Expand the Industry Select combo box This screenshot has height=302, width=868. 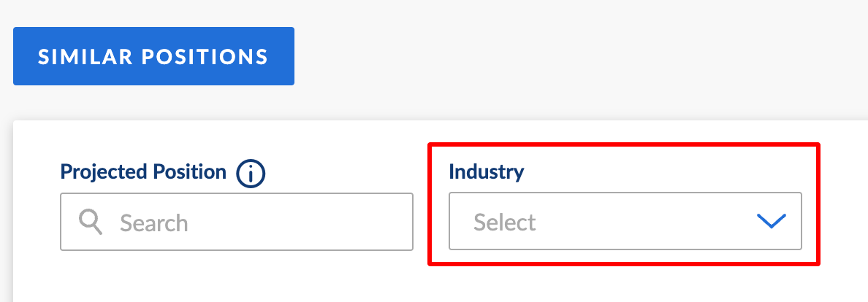tap(625, 222)
